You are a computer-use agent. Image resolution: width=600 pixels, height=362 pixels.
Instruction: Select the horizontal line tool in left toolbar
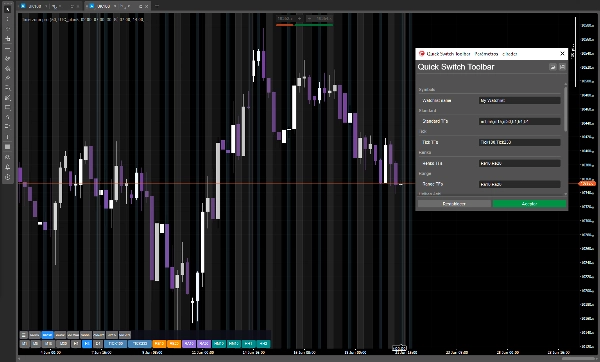pos(7,49)
